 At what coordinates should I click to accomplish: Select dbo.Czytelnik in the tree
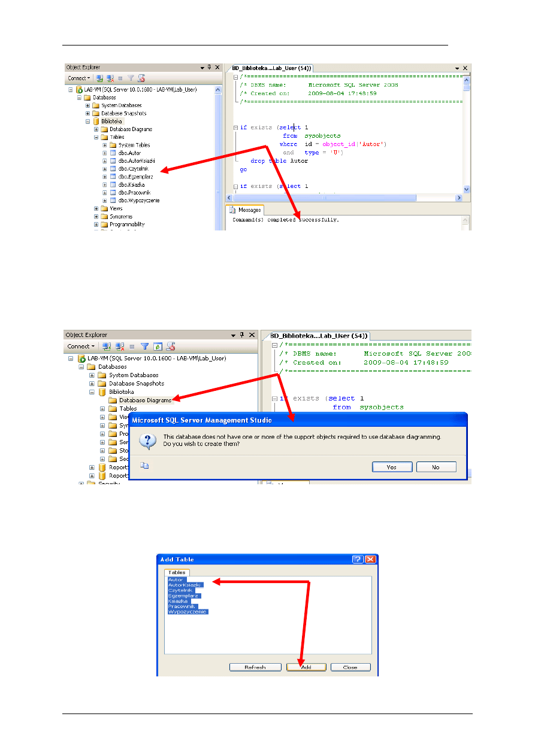click(134, 169)
